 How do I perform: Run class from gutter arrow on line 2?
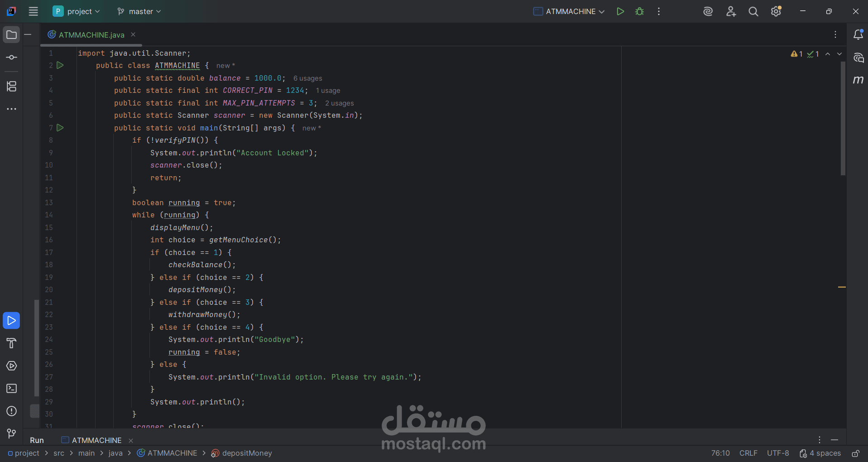point(60,65)
